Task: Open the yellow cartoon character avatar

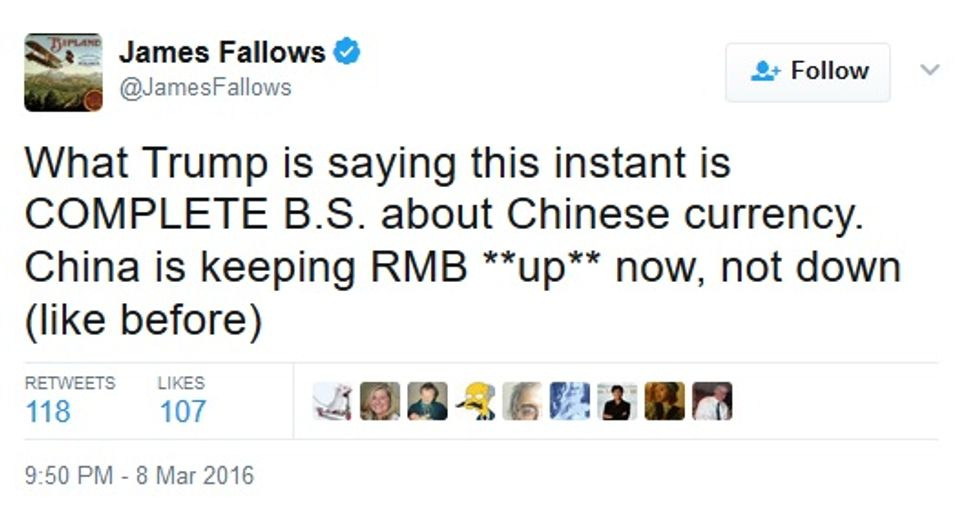Action: pos(475,401)
